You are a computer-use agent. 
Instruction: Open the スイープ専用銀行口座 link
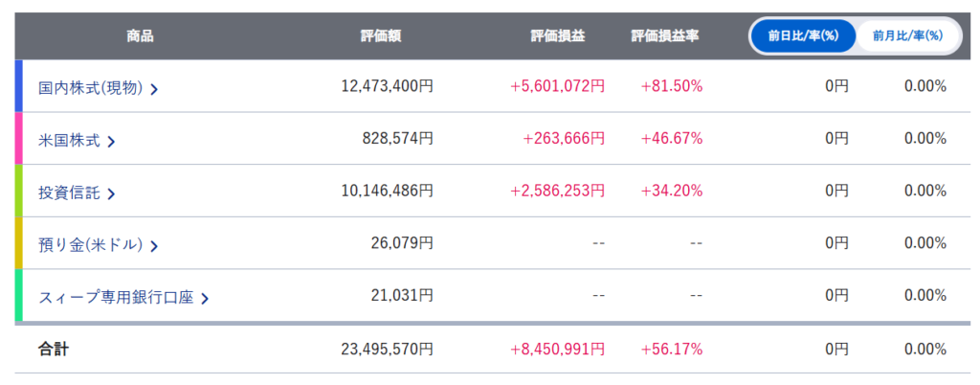pyautogui.click(x=116, y=297)
